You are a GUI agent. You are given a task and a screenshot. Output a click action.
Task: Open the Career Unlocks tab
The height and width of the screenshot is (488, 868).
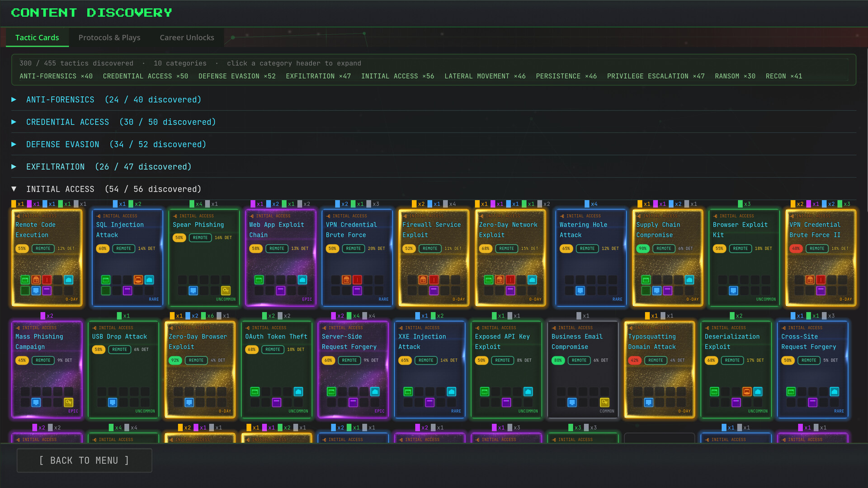coord(187,38)
